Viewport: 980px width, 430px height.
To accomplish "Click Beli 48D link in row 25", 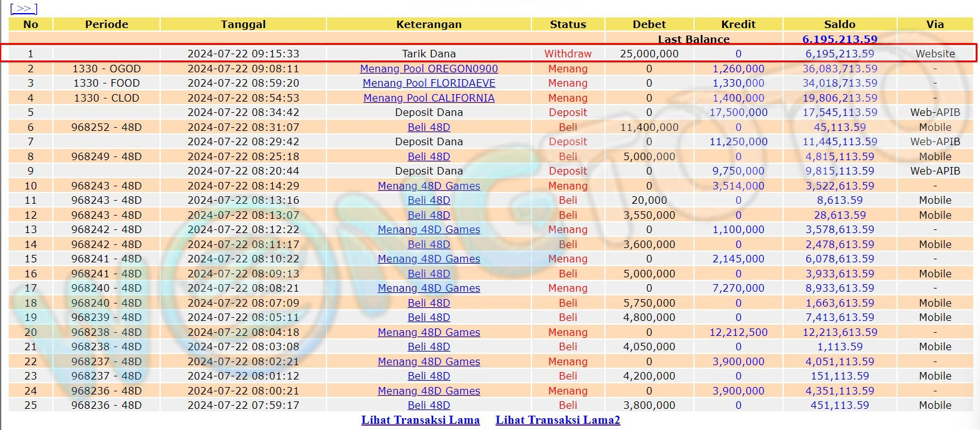I will 429,405.
